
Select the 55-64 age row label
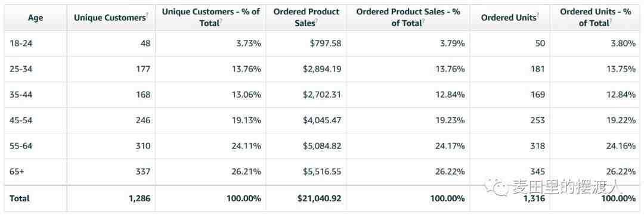coord(21,146)
